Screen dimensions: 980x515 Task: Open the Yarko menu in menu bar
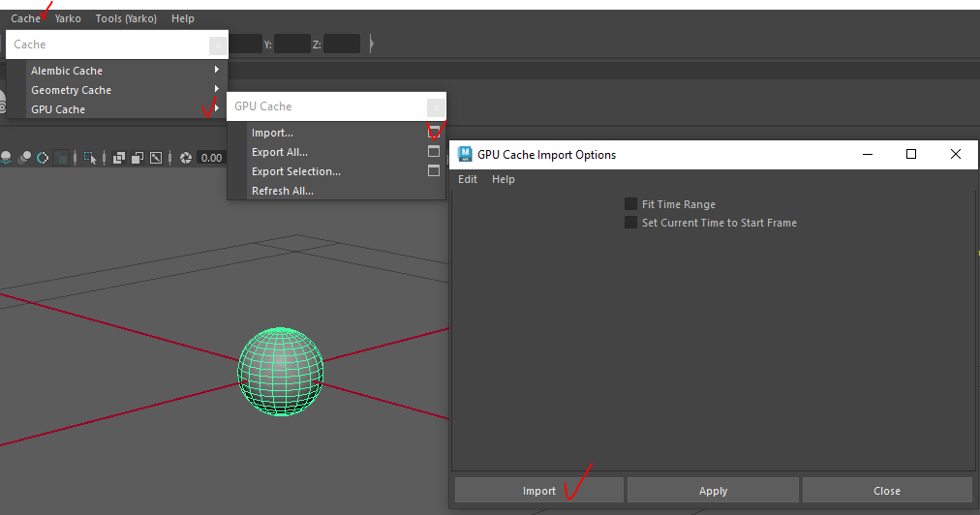coord(68,18)
